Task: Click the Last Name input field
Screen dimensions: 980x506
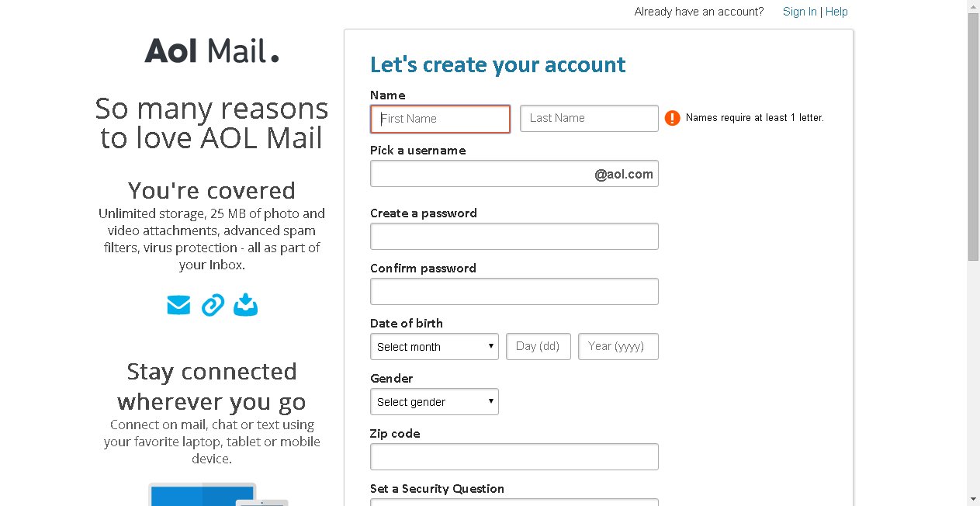Action: click(x=589, y=118)
